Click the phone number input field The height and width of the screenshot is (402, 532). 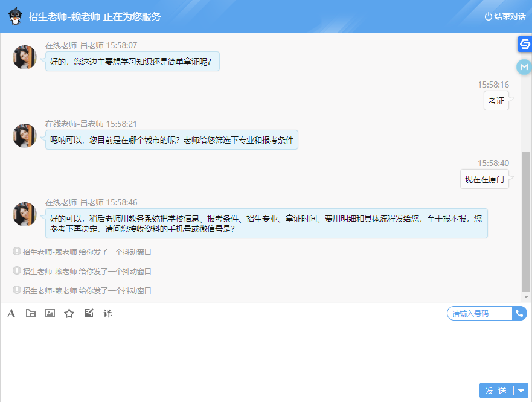(477, 313)
